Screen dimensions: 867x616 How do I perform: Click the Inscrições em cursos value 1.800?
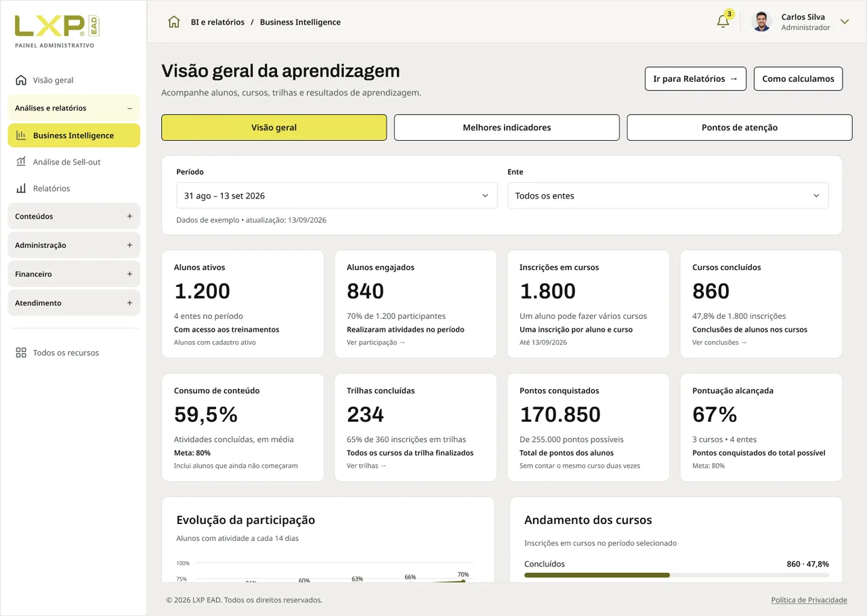click(547, 291)
